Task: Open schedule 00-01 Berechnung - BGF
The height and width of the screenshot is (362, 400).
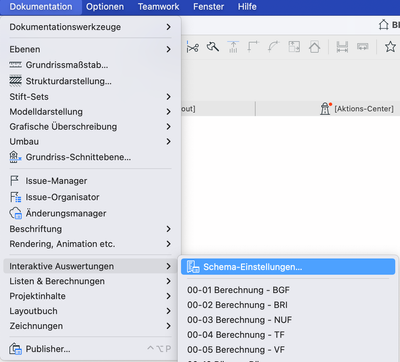Action: tap(238, 290)
